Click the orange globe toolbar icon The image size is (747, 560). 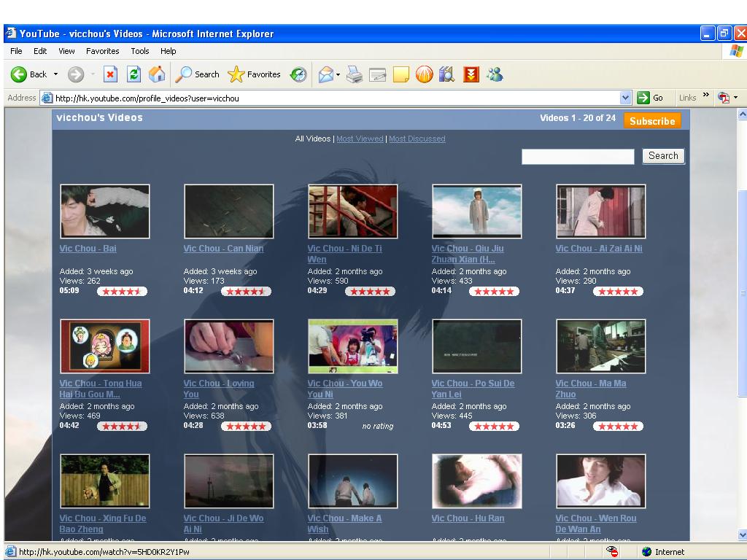click(x=424, y=74)
